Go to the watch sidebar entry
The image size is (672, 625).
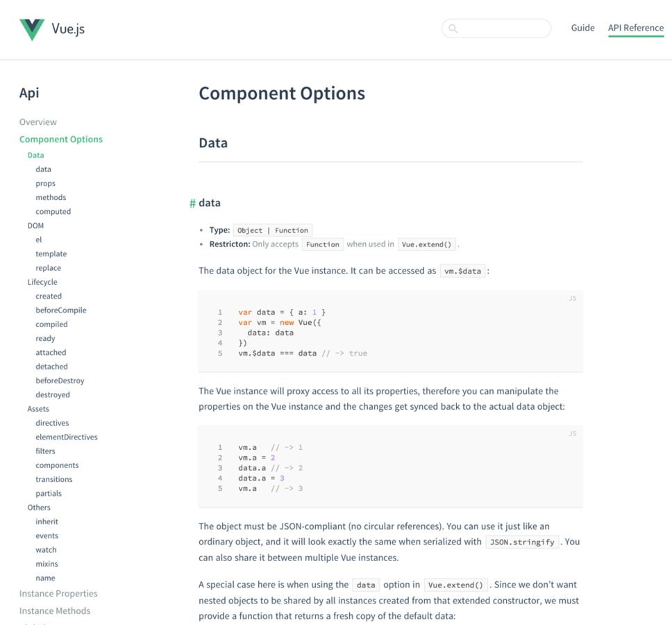(46, 550)
